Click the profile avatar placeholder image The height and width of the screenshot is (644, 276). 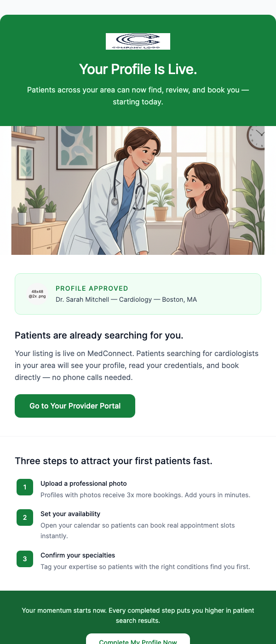click(x=37, y=293)
